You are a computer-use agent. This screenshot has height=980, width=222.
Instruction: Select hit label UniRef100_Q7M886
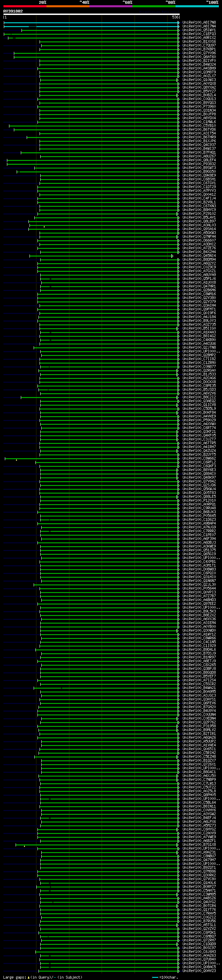pyautogui.click(x=199, y=871)
